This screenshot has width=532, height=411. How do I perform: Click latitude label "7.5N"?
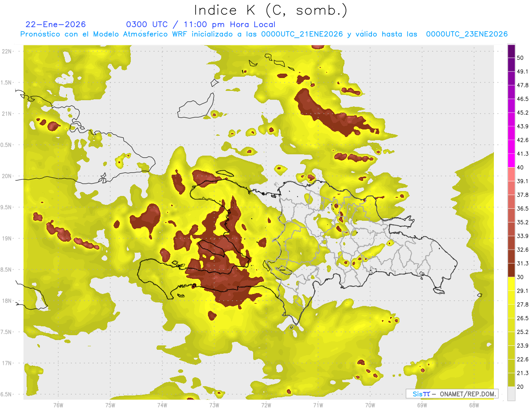(7, 332)
